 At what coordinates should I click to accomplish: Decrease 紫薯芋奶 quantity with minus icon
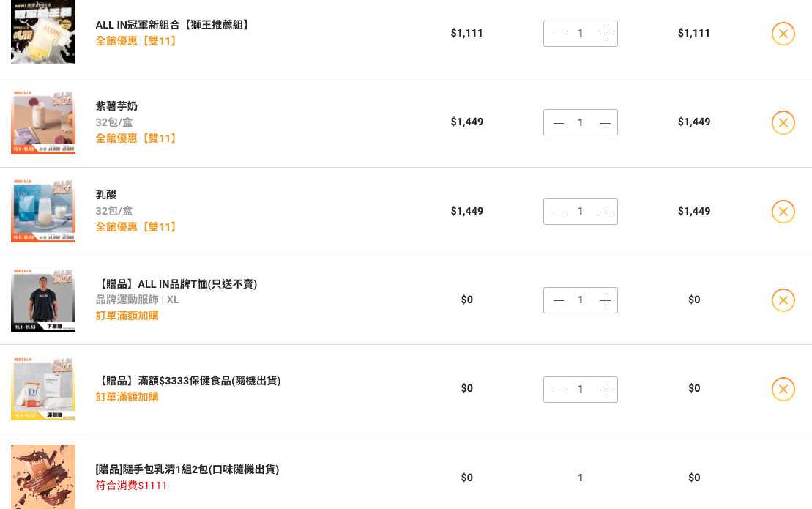[x=558, y=123]
